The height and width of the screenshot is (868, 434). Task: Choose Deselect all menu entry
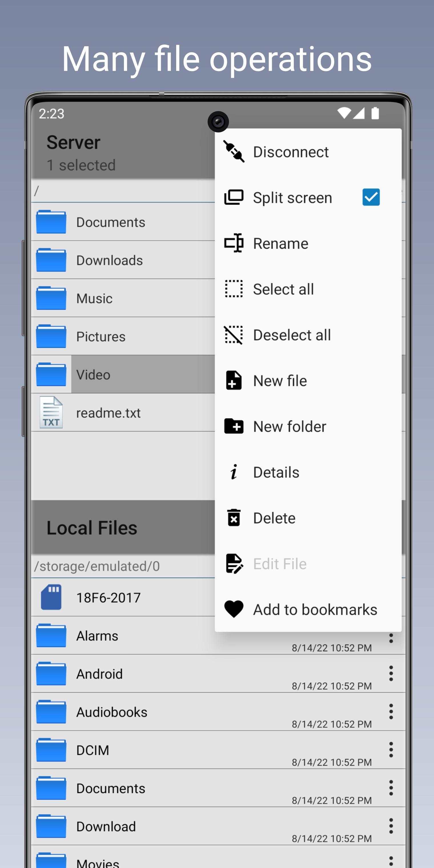pyautogui.click(x=308, y=335)
